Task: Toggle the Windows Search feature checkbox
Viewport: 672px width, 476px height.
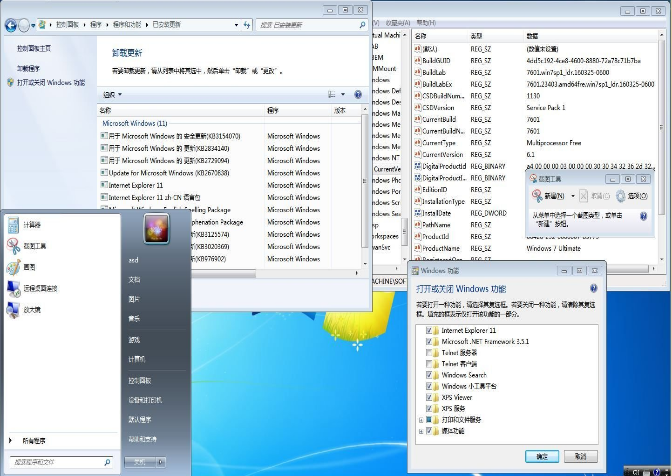Action: pyautogui.click(x=429, y=375)
